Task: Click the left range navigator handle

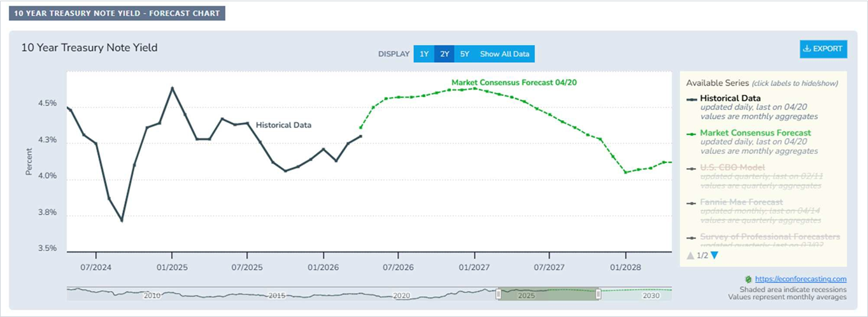Action: coord(499,294)
